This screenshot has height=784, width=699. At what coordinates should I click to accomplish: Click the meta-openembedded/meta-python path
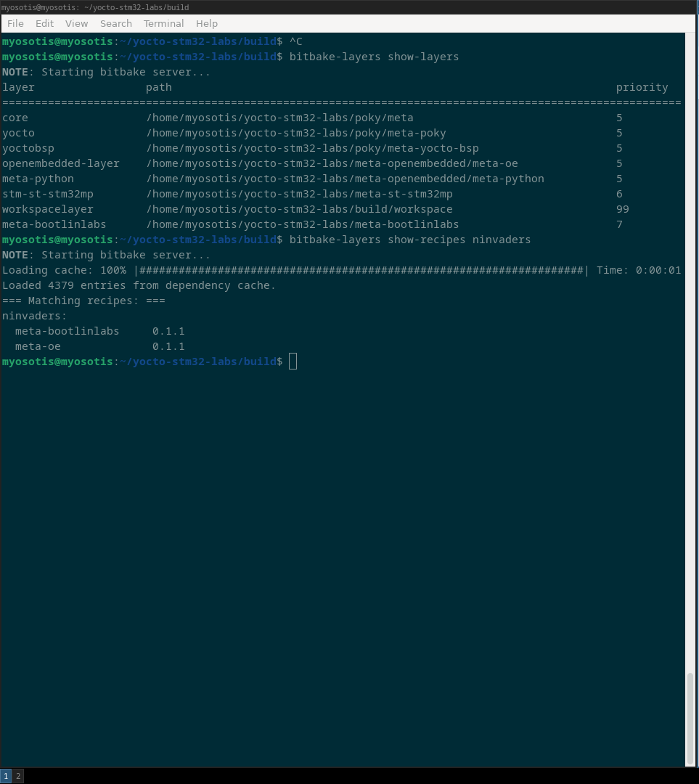click(345, 179)
